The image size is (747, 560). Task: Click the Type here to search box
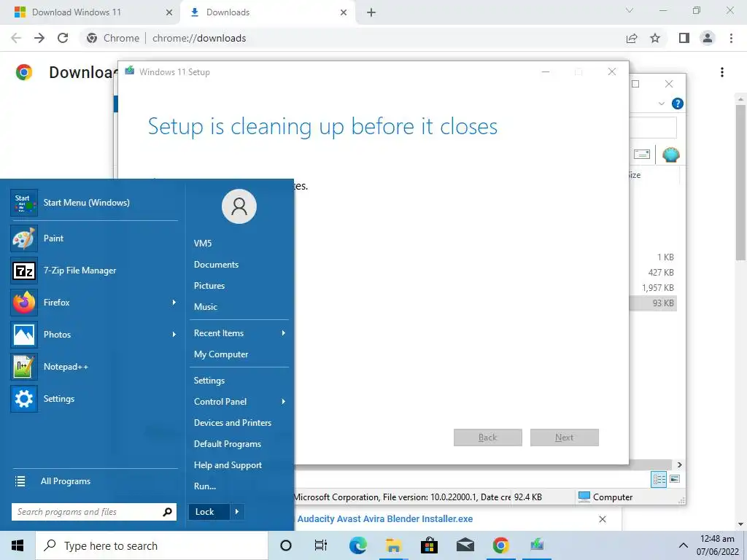[152, 545]
